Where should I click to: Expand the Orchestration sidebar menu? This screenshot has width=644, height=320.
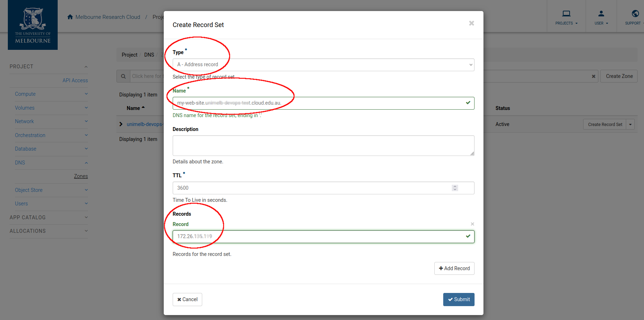(x=86, y=135)
